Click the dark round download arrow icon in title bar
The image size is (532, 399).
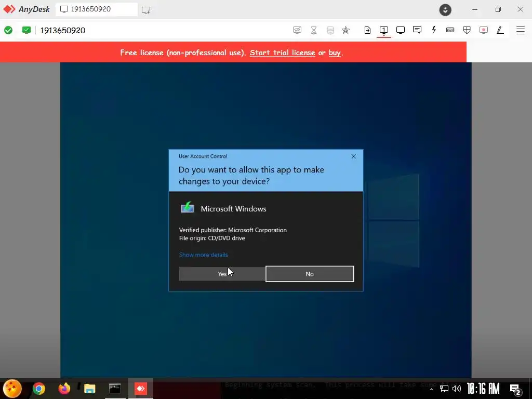pos(445,10)
